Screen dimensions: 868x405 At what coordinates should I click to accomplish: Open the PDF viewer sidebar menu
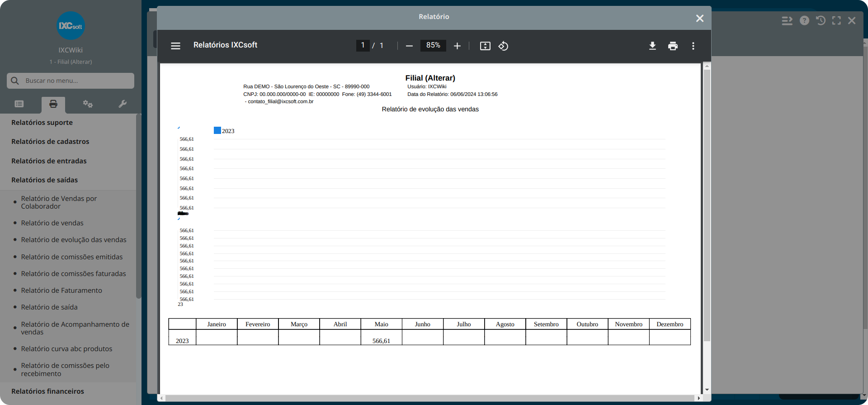point(175,46)
